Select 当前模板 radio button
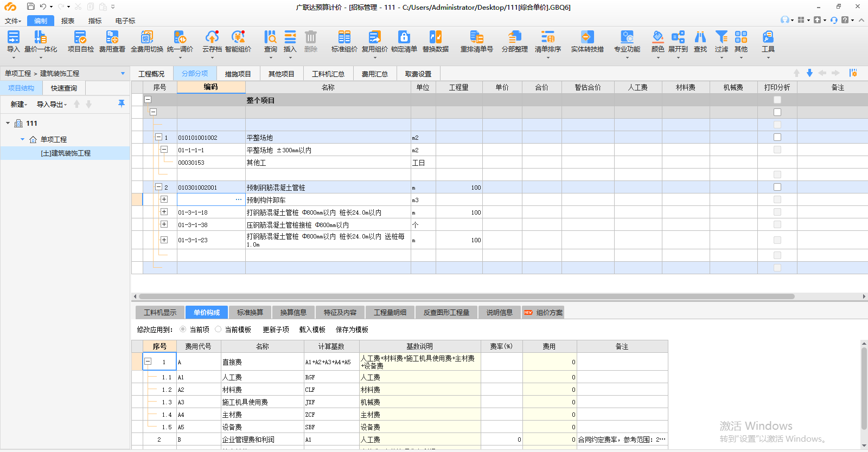The height and width of the screenshot is (452, 868). 218,330
